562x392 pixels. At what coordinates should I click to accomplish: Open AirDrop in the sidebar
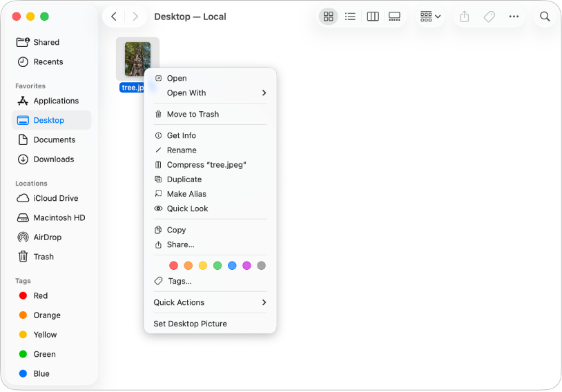click(47, 237)
